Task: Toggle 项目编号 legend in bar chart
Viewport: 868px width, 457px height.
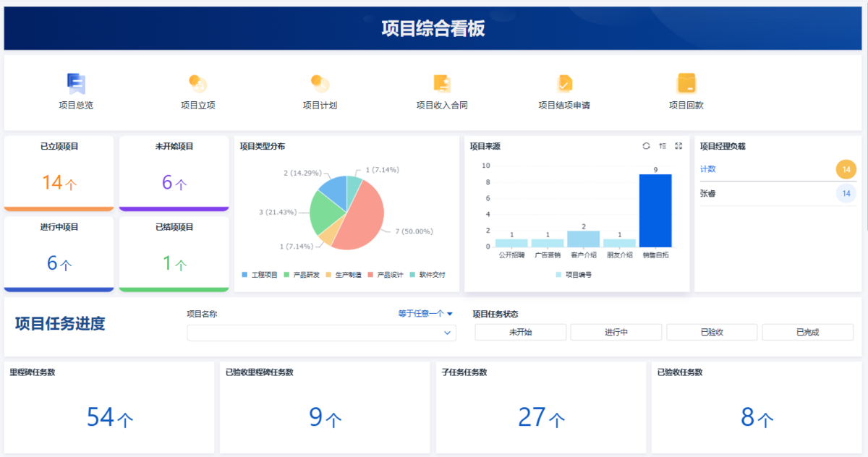Action: (574, 275)
